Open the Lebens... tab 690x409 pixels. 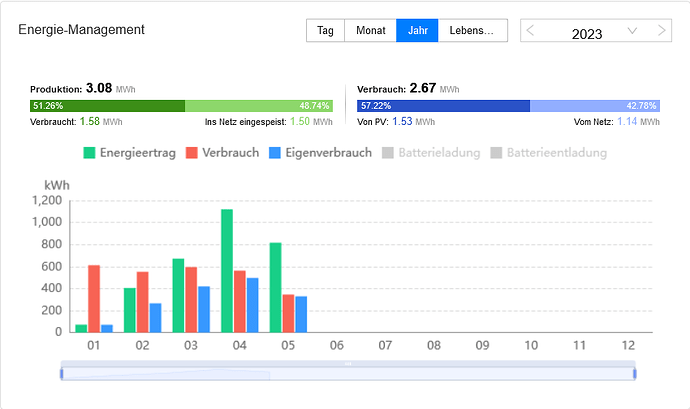point(473,30)
